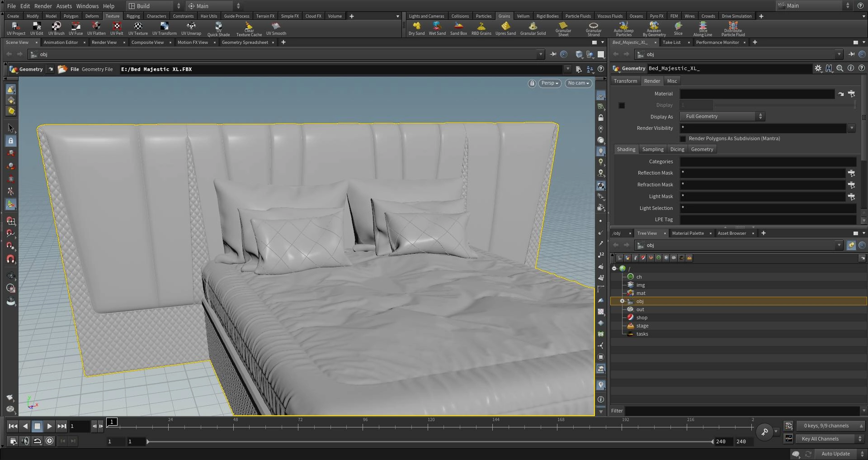
Task: Open the Persp viewport dropdown
Action: click(550, 83)
